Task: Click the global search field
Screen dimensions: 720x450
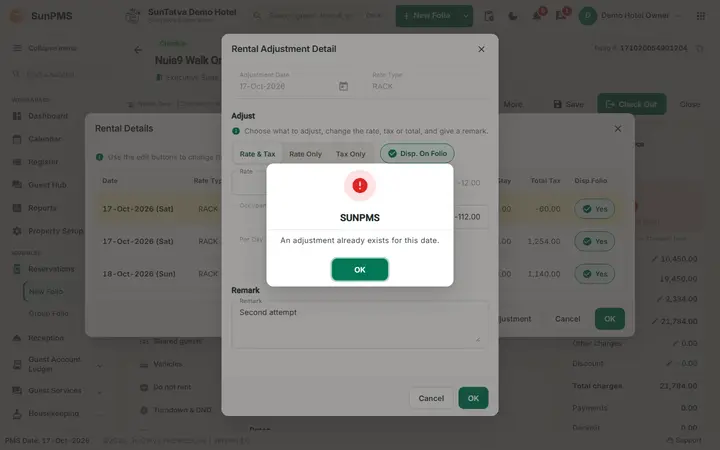Action: [318, 16]
